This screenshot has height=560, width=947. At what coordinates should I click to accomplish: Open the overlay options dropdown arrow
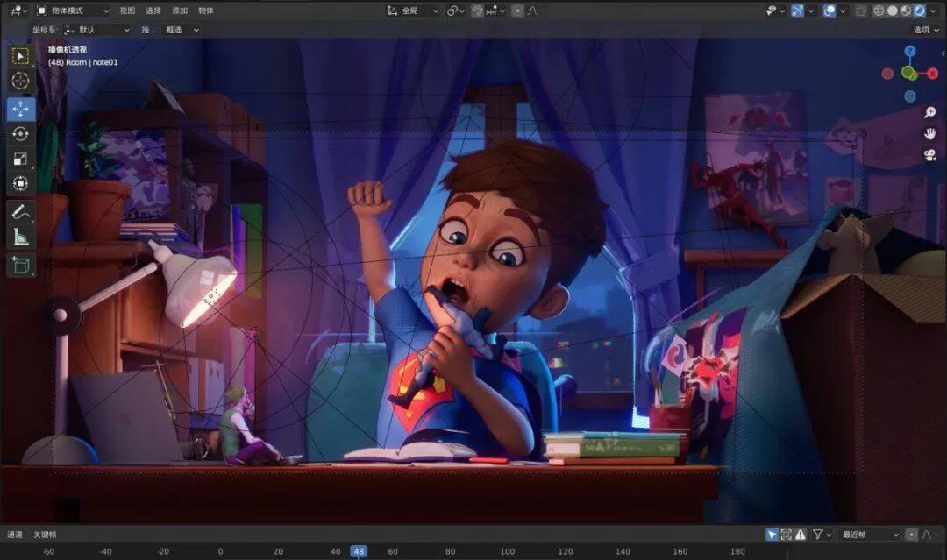click(x=843, y=11)
